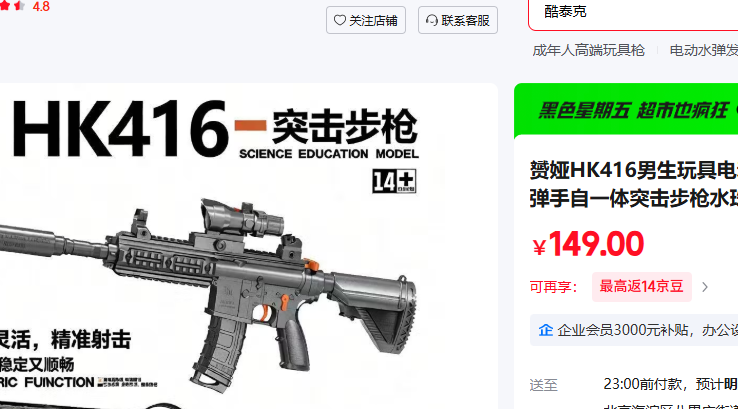Click the yen symbol before 149.00

[539, 247]
